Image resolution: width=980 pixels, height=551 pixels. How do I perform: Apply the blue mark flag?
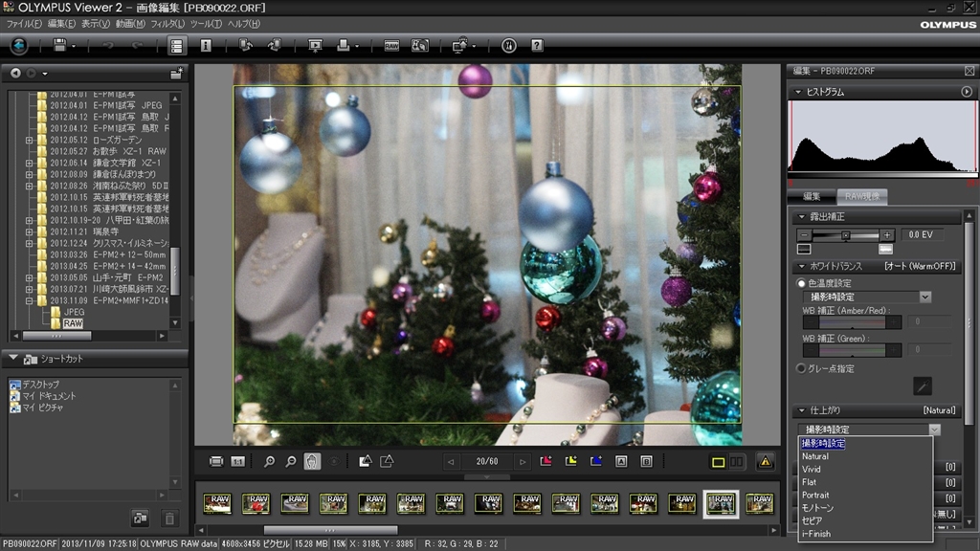point(595,461)
